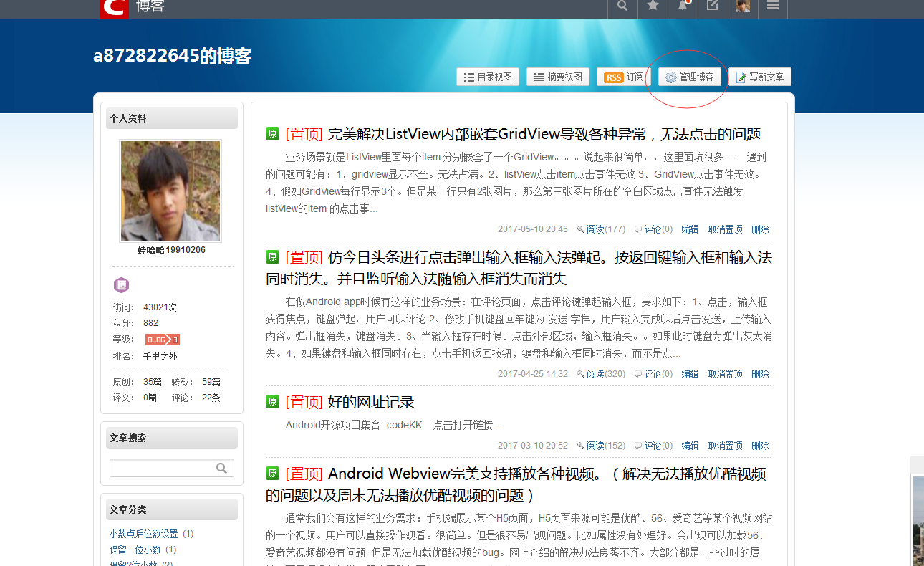
Task: Open category 保留一位小数
Action: (135, 550)
